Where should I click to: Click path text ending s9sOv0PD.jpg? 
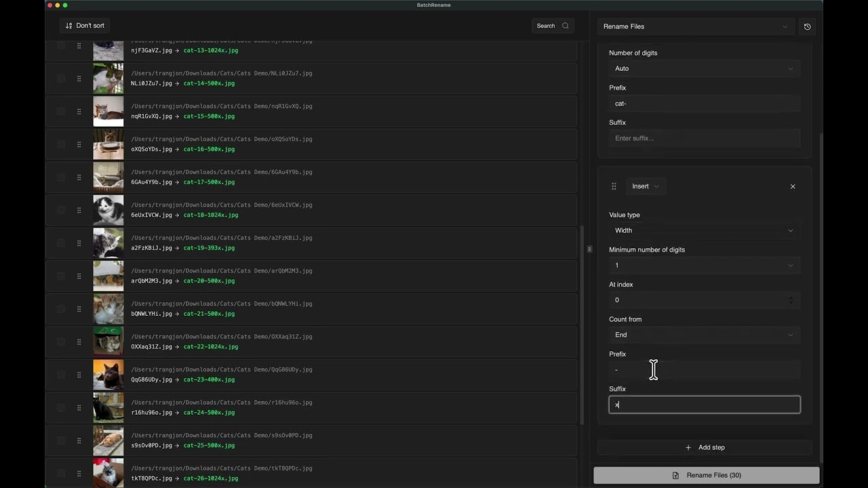click(222, 435)
